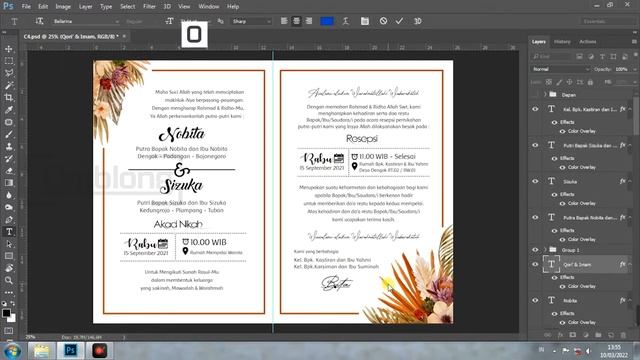Image resolution: width=640 pixels, height=360 pixels.
Task: Hide the Putra Bapak Nobita layer
Action: 535,217
